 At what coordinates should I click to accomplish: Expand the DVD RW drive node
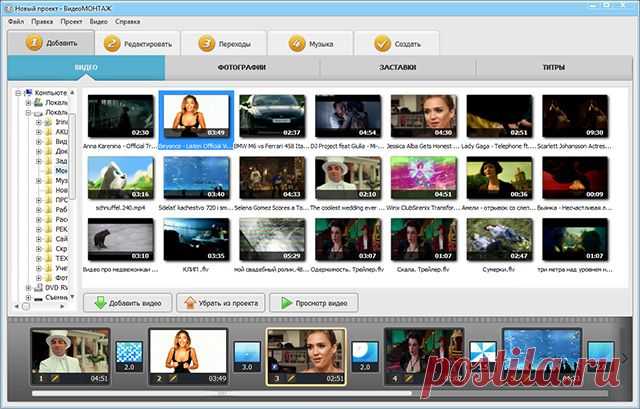pos(28,288)
